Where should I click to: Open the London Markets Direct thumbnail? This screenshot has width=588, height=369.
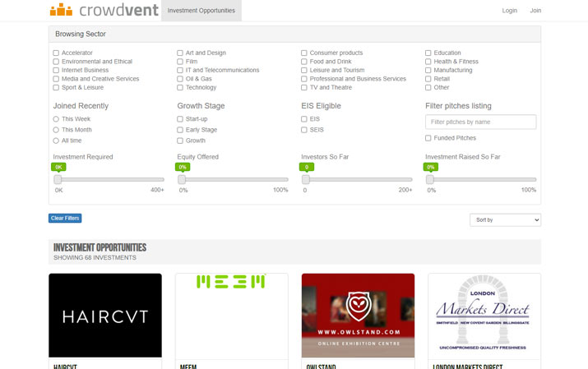click(484, 316)
